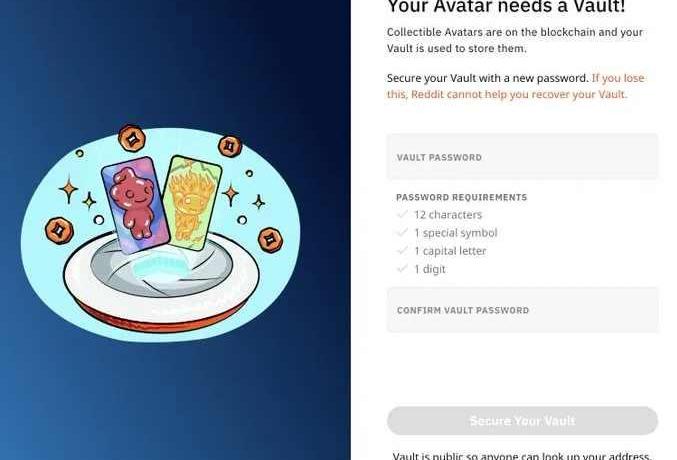This screenshot has width=677, height=460.
Task: Click the small green sparkle near red card
Action: click(89, 201)
